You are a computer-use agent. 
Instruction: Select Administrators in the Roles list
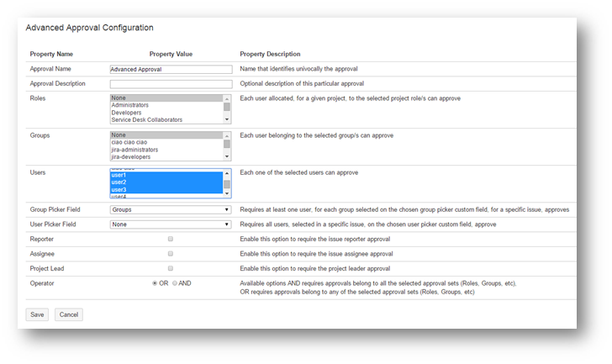pos(130,105)
